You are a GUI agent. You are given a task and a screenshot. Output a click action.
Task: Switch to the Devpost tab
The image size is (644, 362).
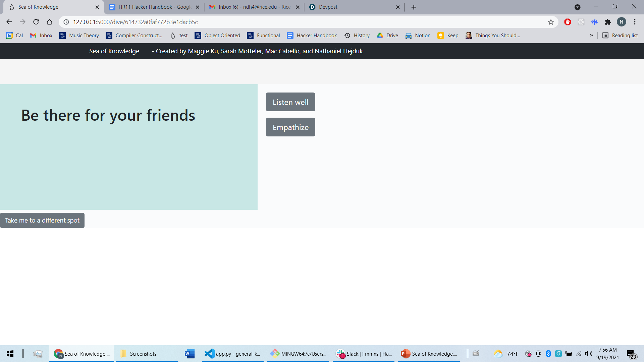[x=352, y=7]
